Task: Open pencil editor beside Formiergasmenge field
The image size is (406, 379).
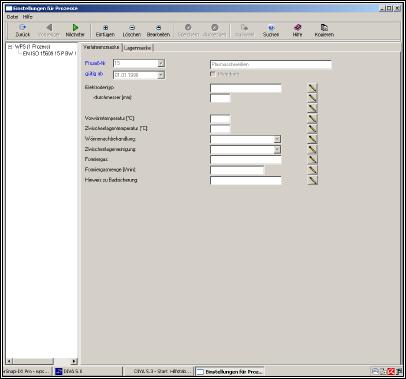Action: pyautogui.click(x=312, y=170)
